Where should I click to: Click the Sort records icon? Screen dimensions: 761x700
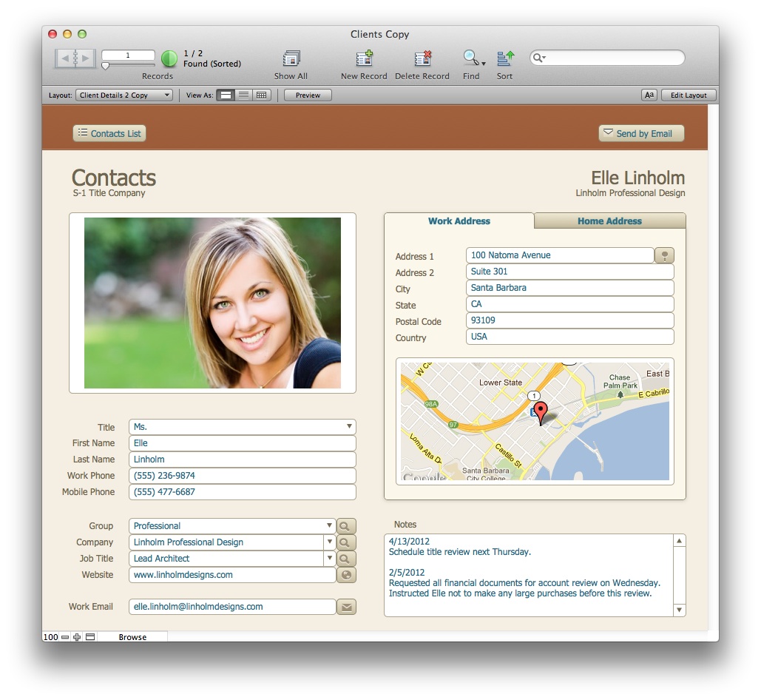[x=505, y=59]
